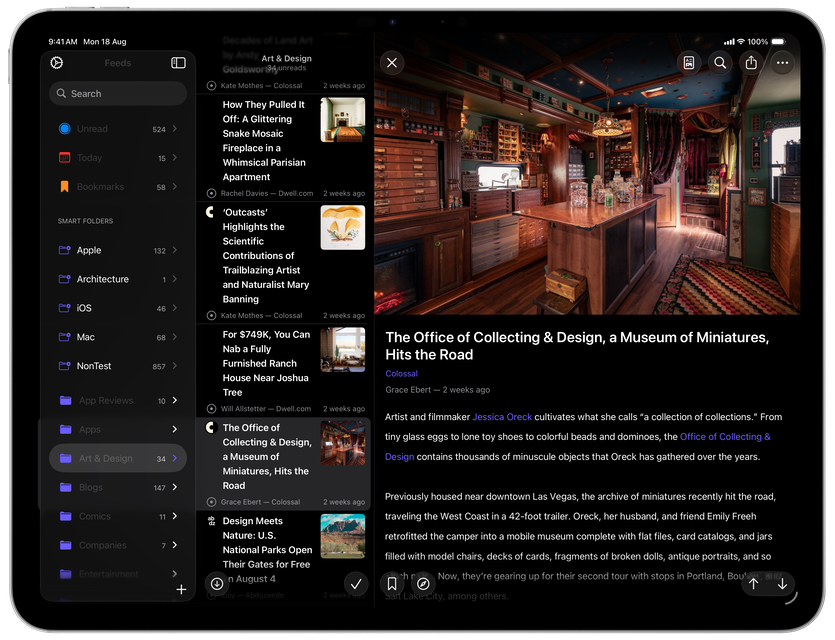
Task: Expand the Apps folder chevron
Action: [175, 429]
